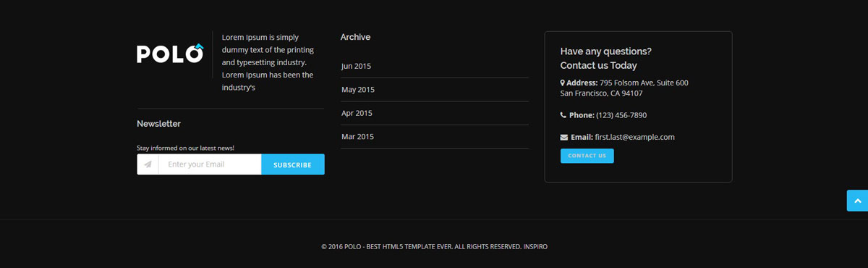Click the POLO logo
The image size is (868, 268).
pos(171,54)
